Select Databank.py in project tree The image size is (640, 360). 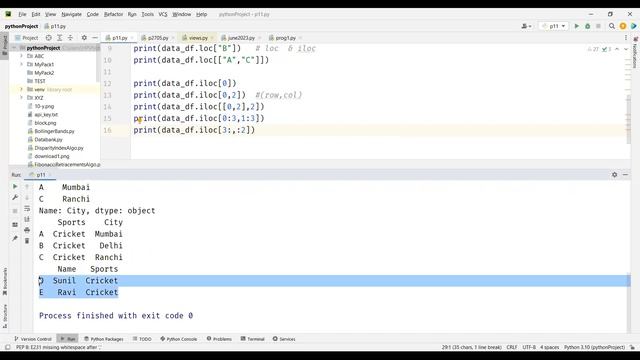coord(48,140)
